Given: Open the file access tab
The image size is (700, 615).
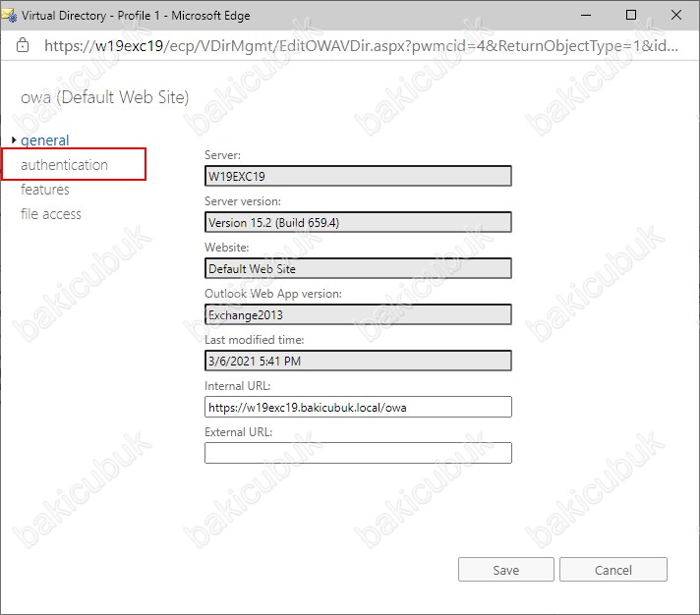Looking at the screenshot, I should [x=51, y=214].
